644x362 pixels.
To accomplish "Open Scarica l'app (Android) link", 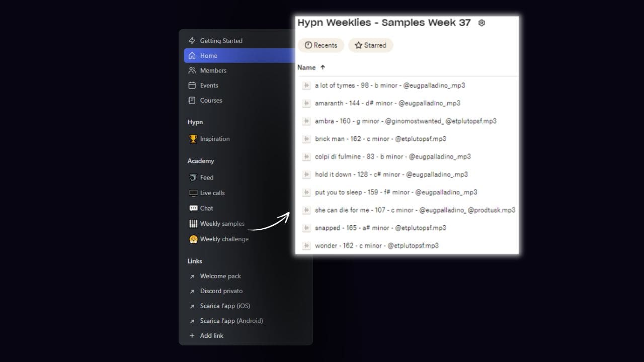I will [231, 321].
